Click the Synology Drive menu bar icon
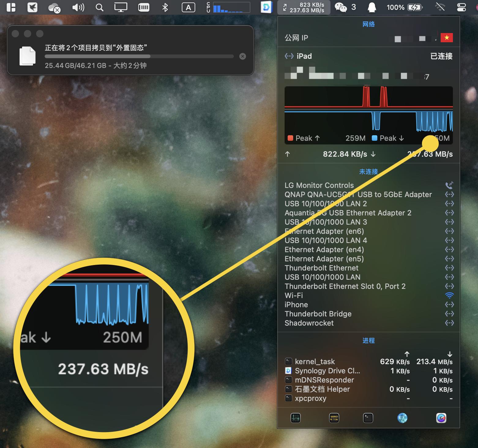Image resolution: width=478 pixels, height=448 pixels. click(266, 7)
